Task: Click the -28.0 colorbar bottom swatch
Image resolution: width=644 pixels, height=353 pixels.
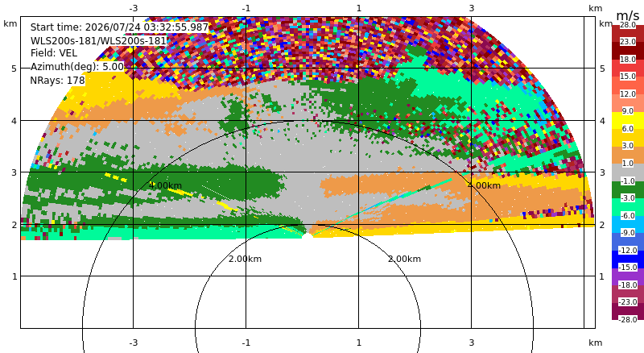Action: (x=628, y=317)
